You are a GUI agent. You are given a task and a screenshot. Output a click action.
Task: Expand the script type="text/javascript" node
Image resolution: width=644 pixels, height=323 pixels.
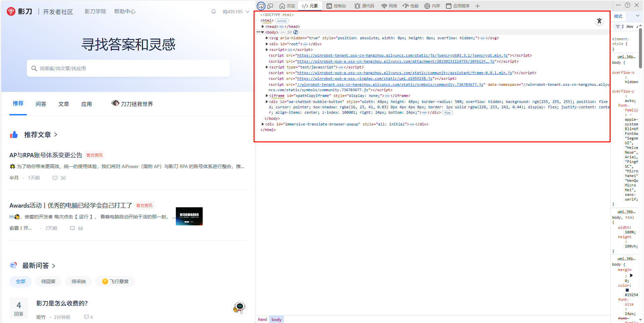(x=267, y=67)
